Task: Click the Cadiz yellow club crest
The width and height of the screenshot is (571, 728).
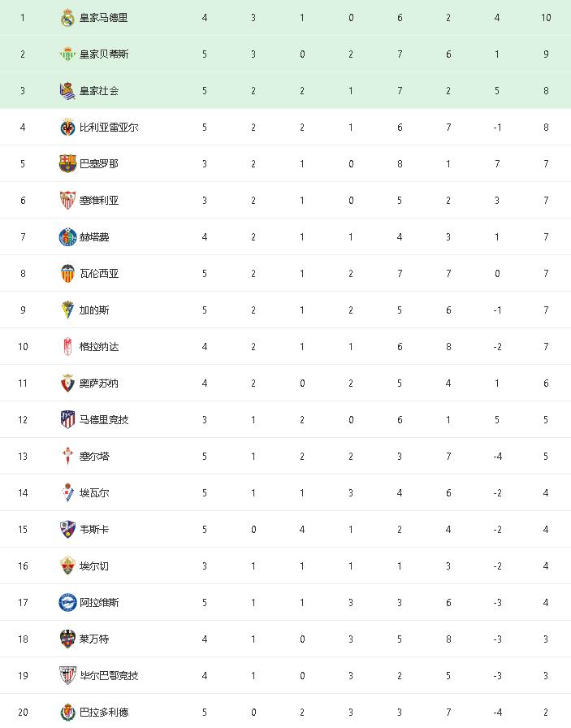Action: [x=67, y=310]
